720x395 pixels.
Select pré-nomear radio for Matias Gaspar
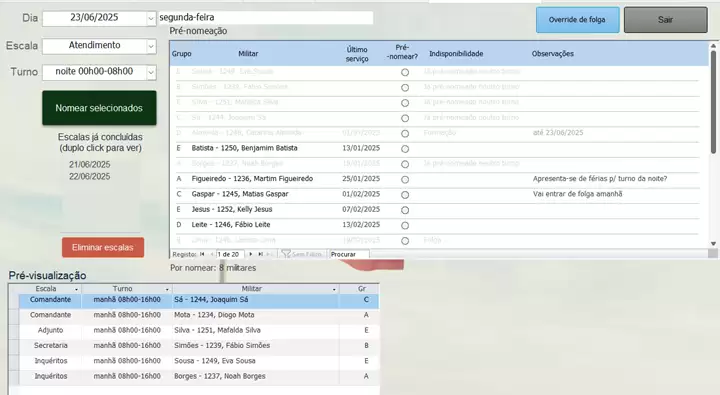(405, 195)
